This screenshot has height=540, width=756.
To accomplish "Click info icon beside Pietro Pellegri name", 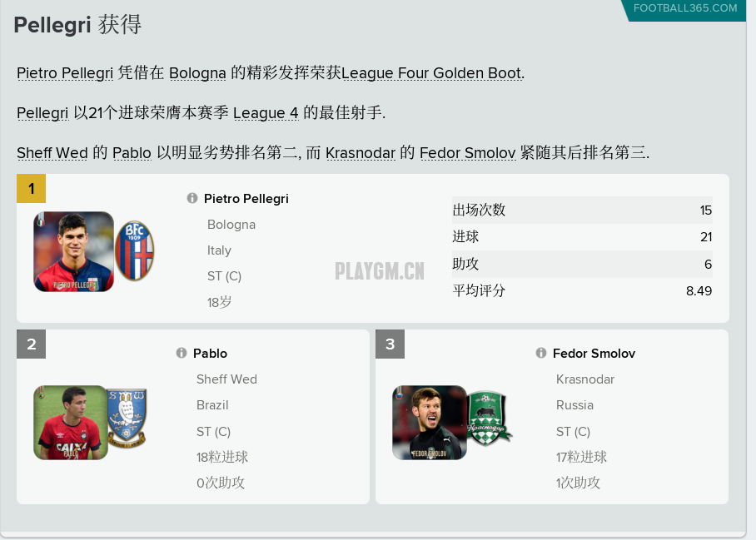I will [x=191, y=198].
